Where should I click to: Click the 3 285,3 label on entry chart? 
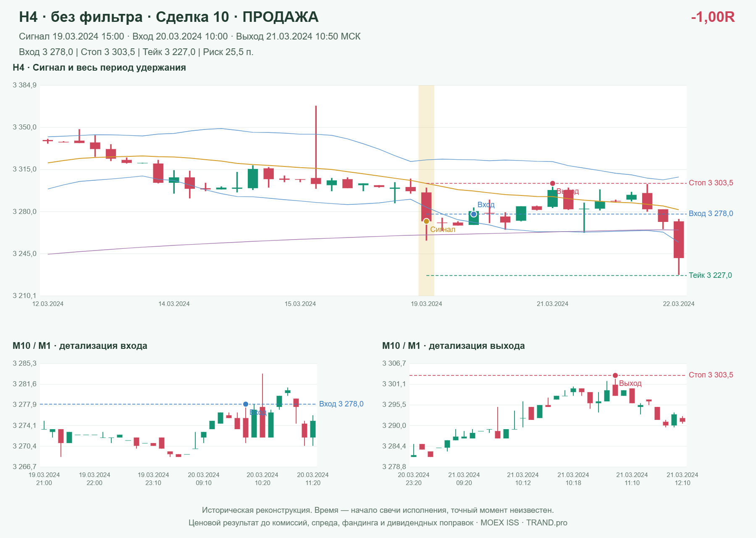pyautogui.click(x=24, y=364)
